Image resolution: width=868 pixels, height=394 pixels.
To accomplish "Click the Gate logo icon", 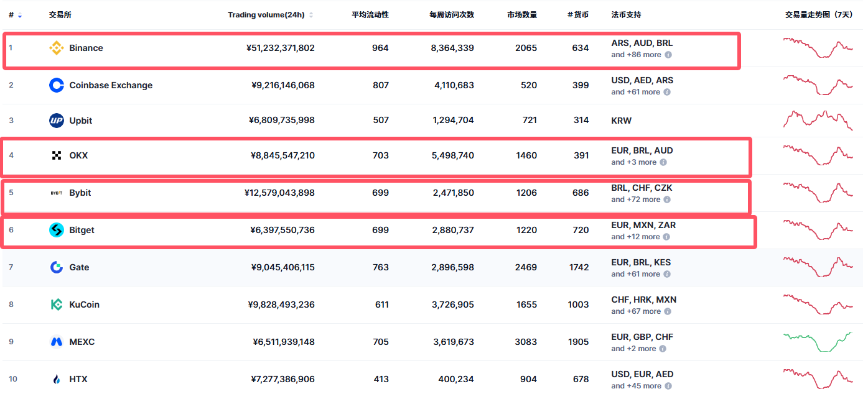I will [x=57, y=267].
